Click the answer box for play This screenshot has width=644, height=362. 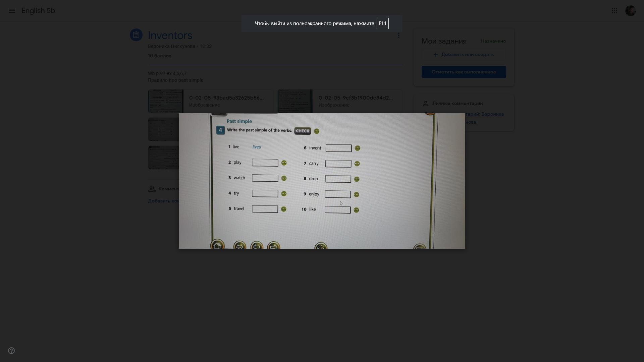tap(265, 163)
